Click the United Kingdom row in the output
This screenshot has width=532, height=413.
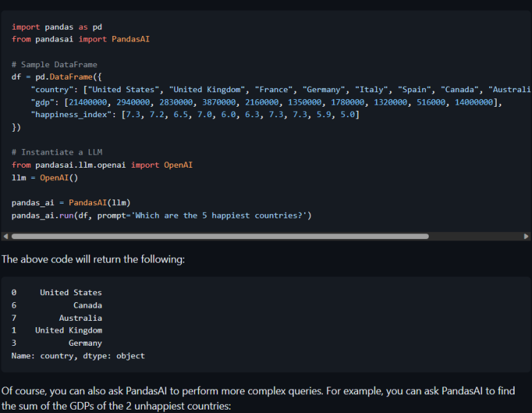57,331
